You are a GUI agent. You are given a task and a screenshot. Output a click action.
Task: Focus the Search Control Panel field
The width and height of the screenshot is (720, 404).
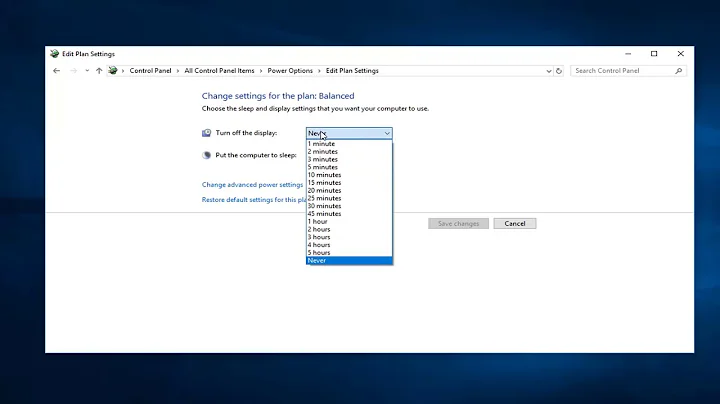tap(628, 71)
